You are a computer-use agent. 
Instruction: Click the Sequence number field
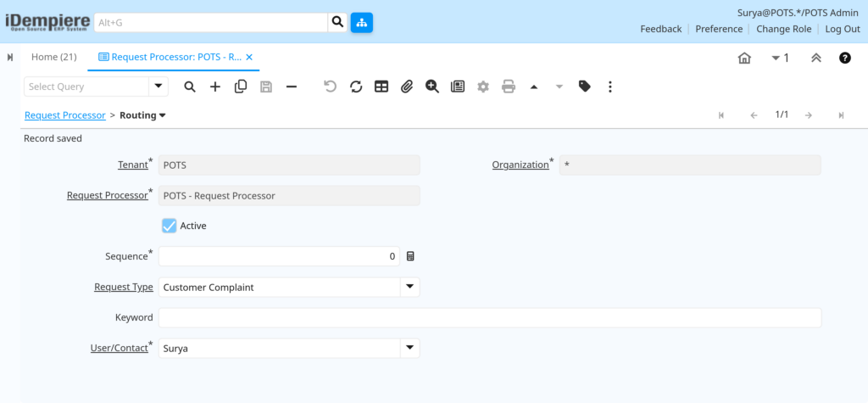click(x=279, y=256)
